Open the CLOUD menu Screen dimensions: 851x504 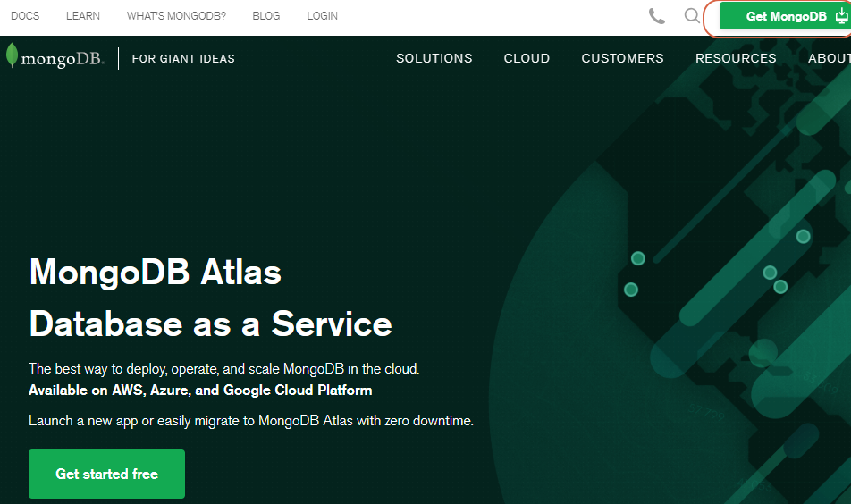point(527,58)
